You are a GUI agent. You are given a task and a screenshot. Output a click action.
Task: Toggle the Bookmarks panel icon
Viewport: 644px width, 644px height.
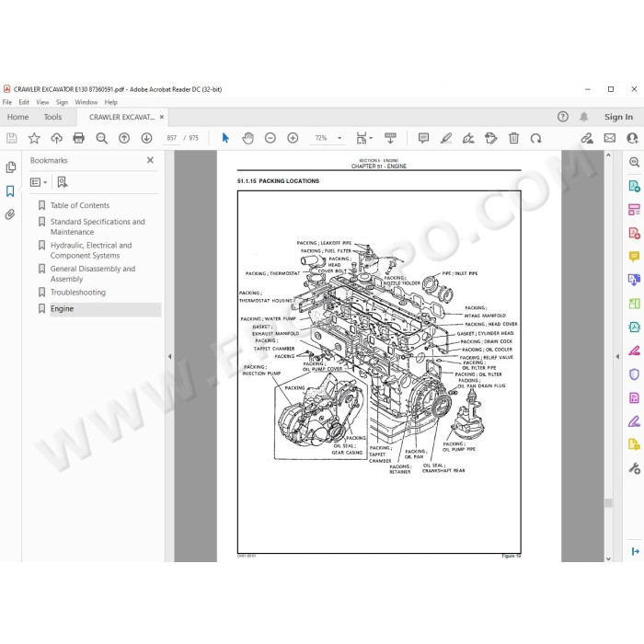click(10, 191)
